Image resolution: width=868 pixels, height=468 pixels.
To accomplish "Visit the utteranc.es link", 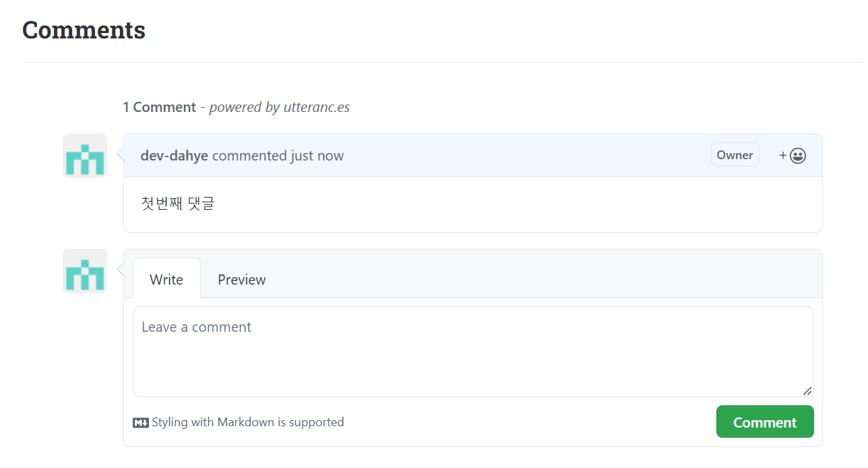I will 317,107.
